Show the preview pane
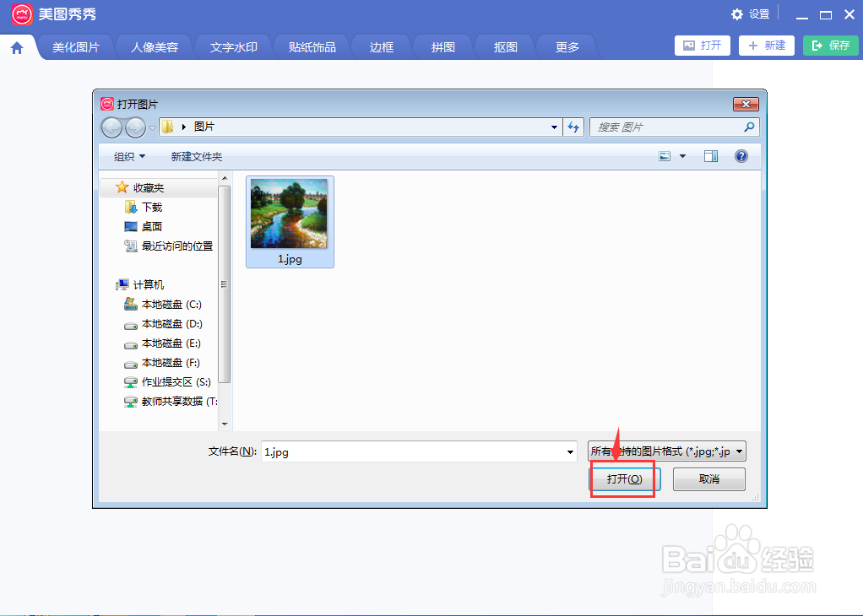 click(x=710, y=157)
